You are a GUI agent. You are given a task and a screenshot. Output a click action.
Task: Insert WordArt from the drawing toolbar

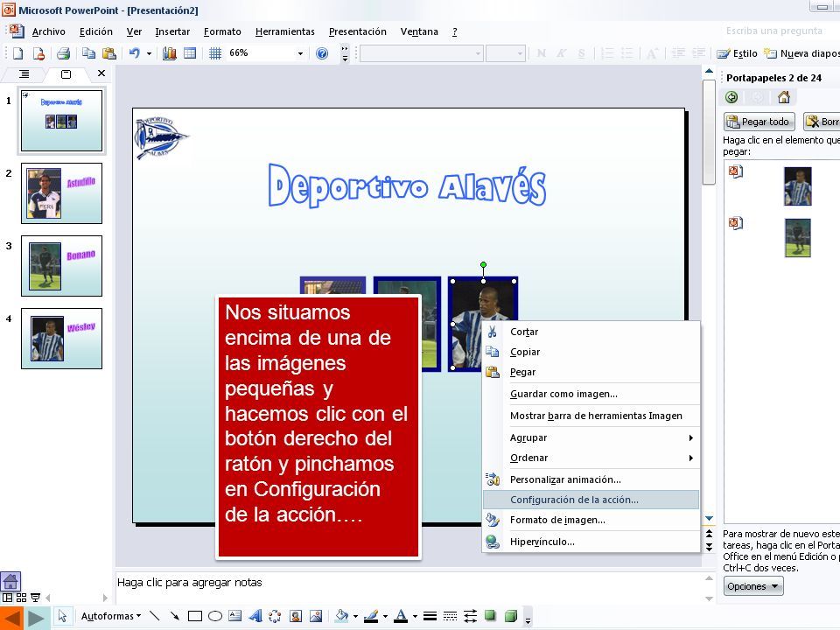tap(255, 616)
